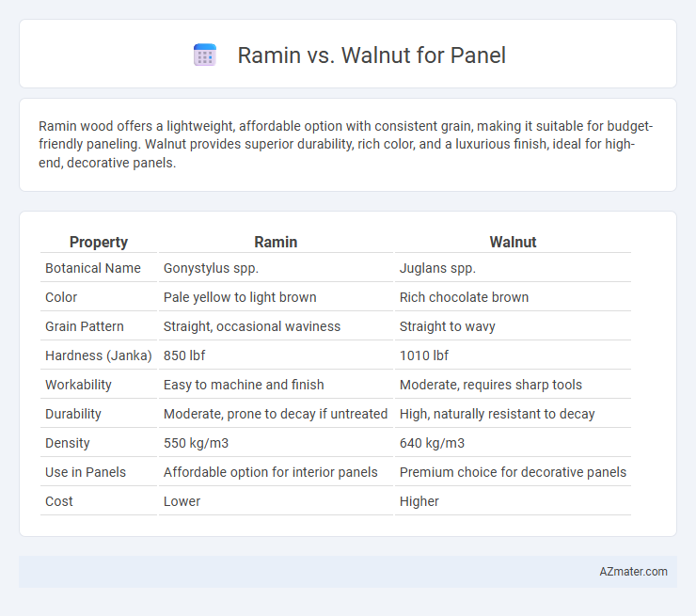Click the 'Juglans spp.' cell

pos(437,268)
